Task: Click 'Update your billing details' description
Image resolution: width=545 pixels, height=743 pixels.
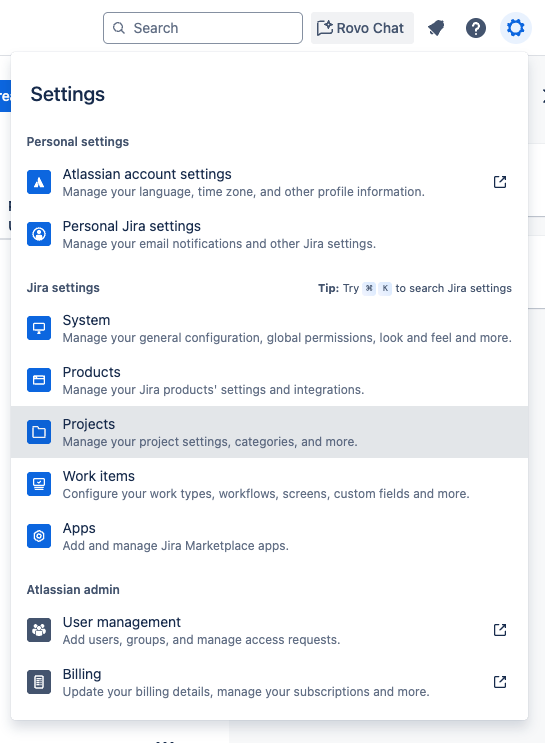Action: coord(246,692)
